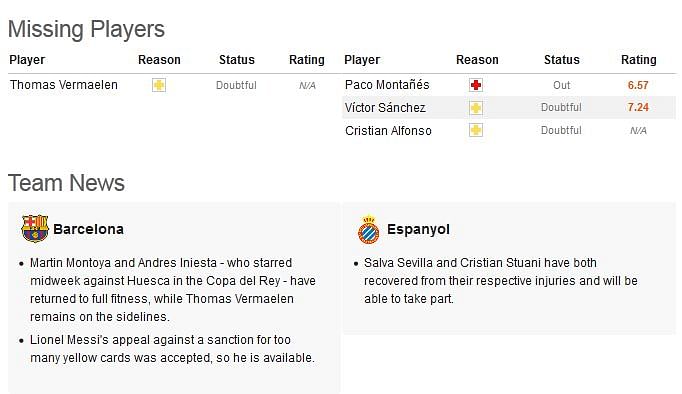Click the Out status for Paco Montañés
This screenshot has width=682, height=394.
[562, 85]
